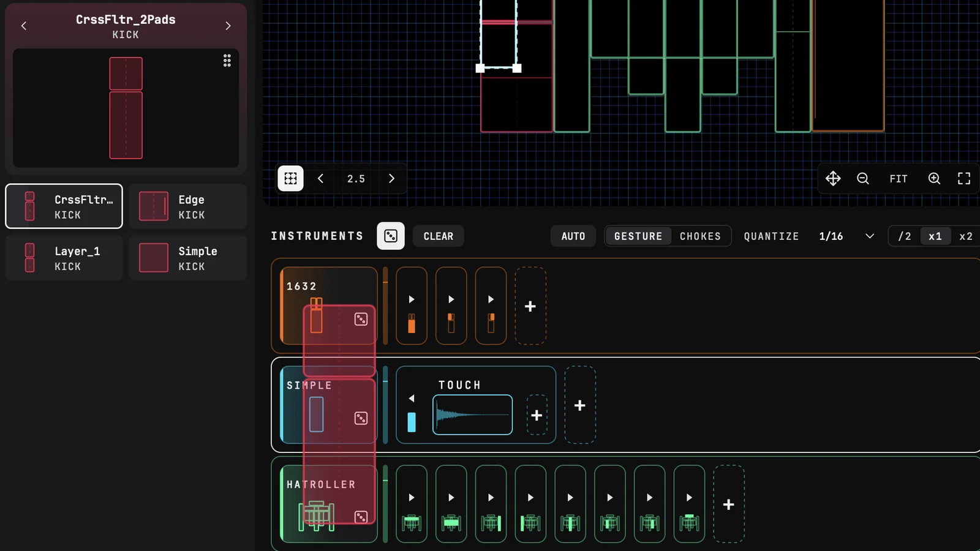Screen dimensions: 980x551
Task: Click the CLEAR button
Action: (439, 236)
